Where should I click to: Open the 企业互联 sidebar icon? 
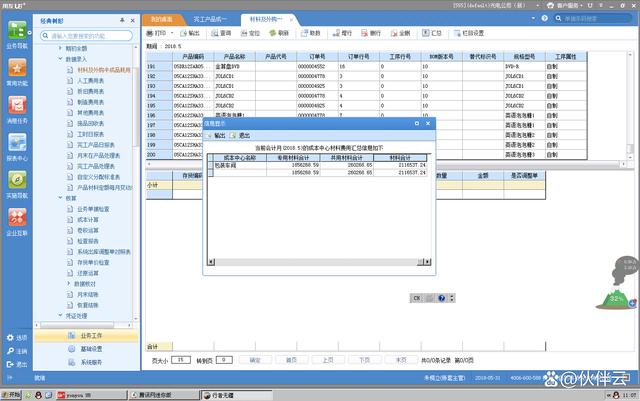click(x=17, y=218)
